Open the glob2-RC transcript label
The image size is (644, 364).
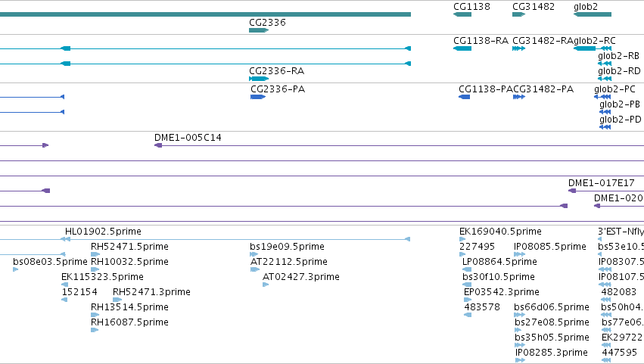(594, 41)
